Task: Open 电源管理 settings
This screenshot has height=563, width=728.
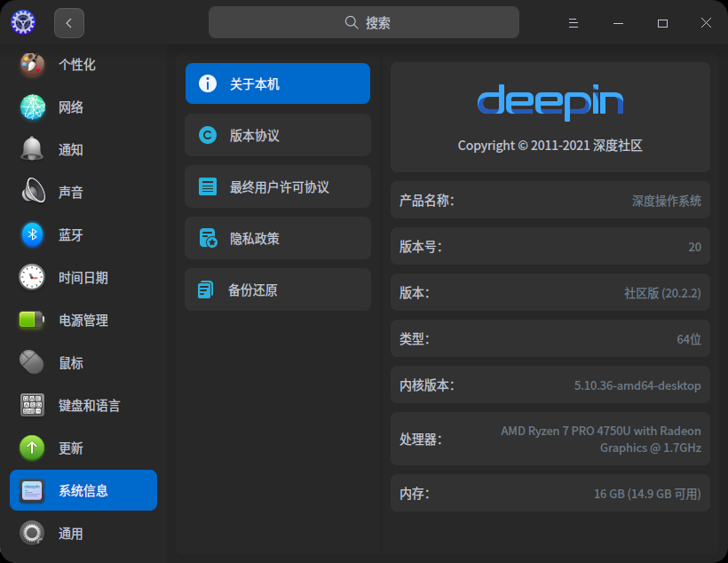Action: pyautogui.click(x=83, y=320)
